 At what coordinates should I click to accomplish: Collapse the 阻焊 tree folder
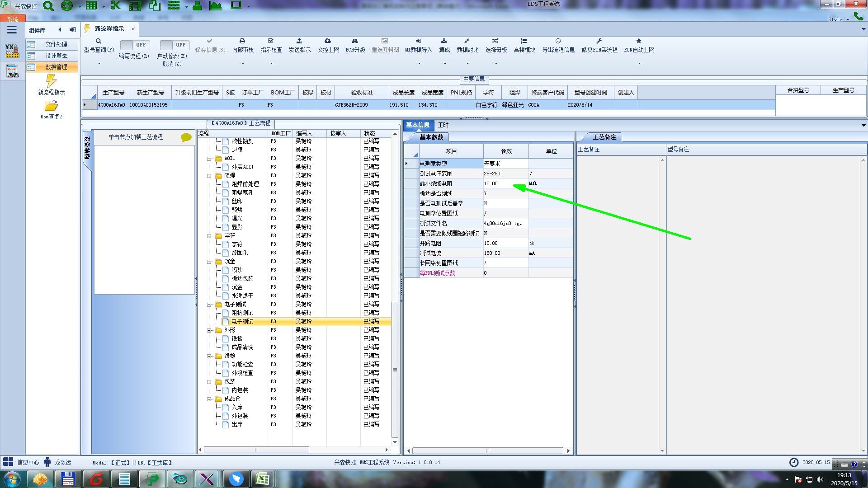pyautogui.click(x=210, y=176)
